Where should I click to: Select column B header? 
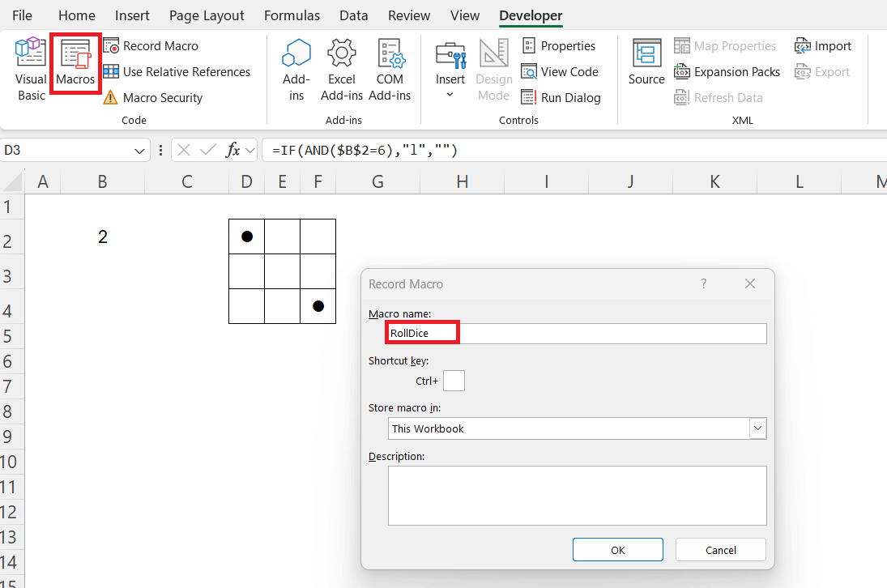102,182
